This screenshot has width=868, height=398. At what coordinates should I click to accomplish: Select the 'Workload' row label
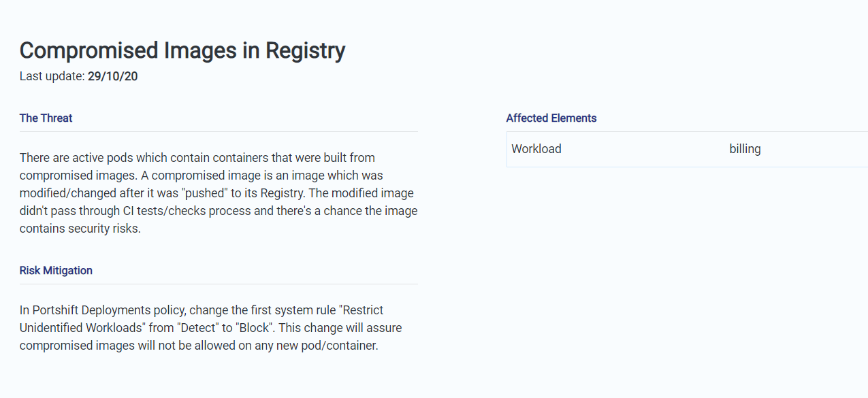(536, 149)
